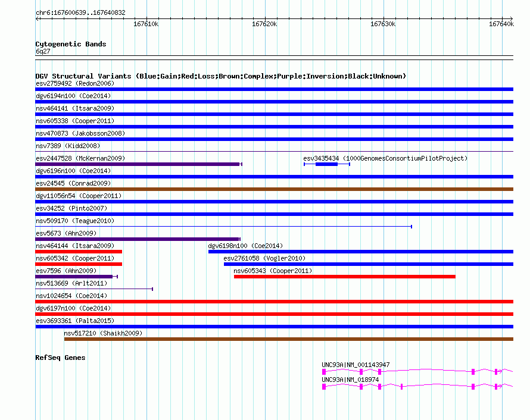Select the dgv6194n100 (Coe2014) variant label
530x420 pixels.
click(x=73, y=96)
